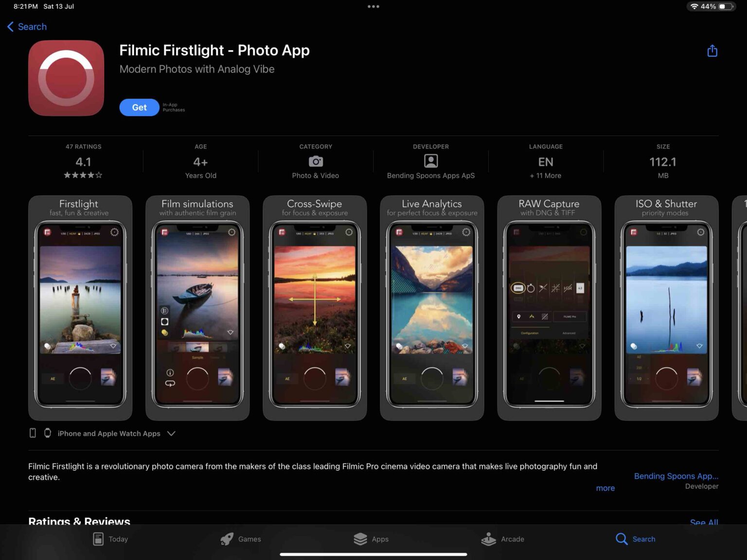Tap See All under Ratings & Reviews

click(704, 523)
